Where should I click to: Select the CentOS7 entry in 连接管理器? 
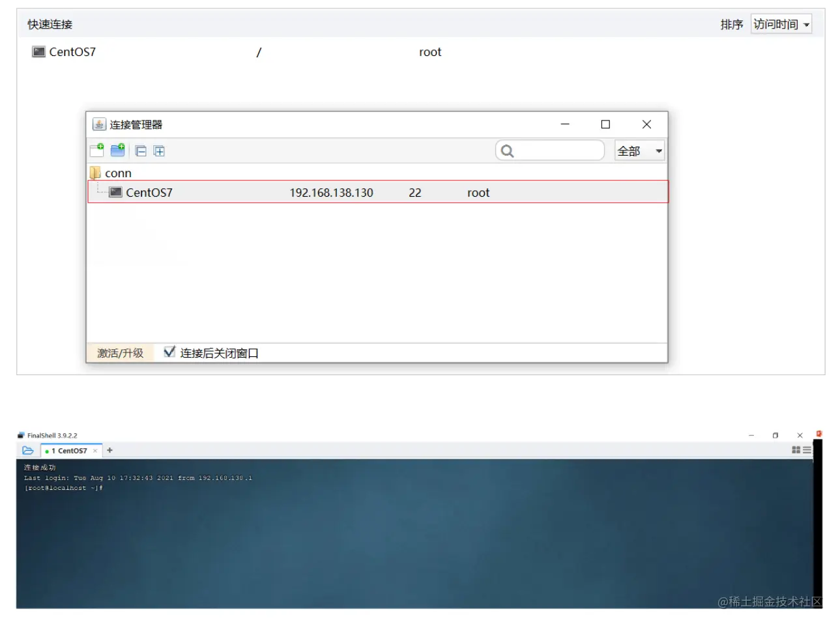coord(378,192)
